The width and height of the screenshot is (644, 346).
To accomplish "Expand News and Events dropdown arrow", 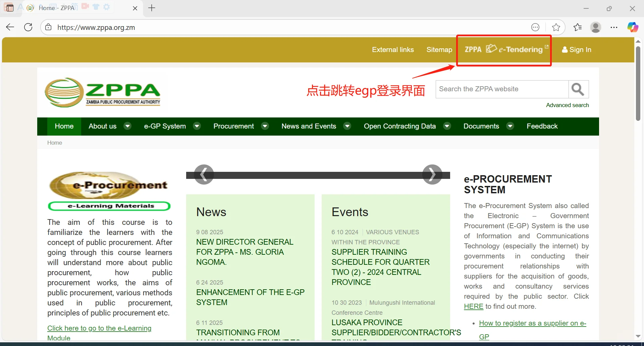I will click(x=347, y=126).
